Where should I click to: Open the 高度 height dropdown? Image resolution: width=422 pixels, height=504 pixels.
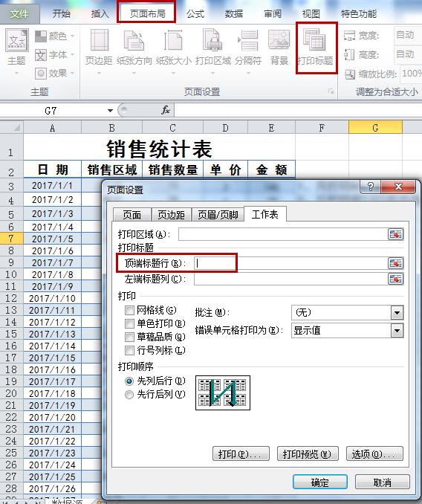tap(408, 54)
